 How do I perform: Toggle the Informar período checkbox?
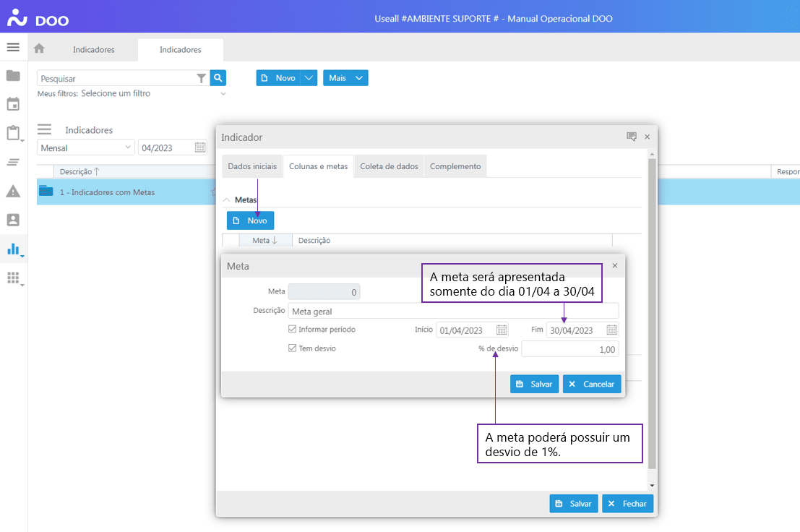pos(293,330)
